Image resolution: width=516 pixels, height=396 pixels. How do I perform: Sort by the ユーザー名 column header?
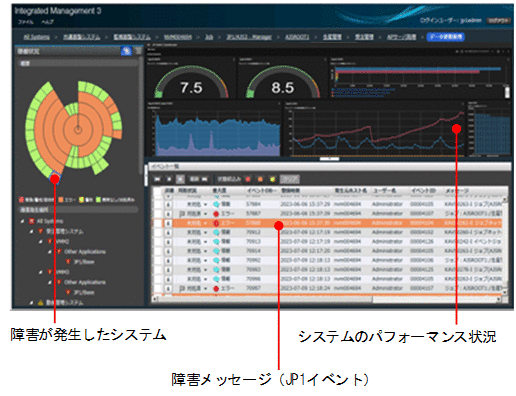click(384, 191)
